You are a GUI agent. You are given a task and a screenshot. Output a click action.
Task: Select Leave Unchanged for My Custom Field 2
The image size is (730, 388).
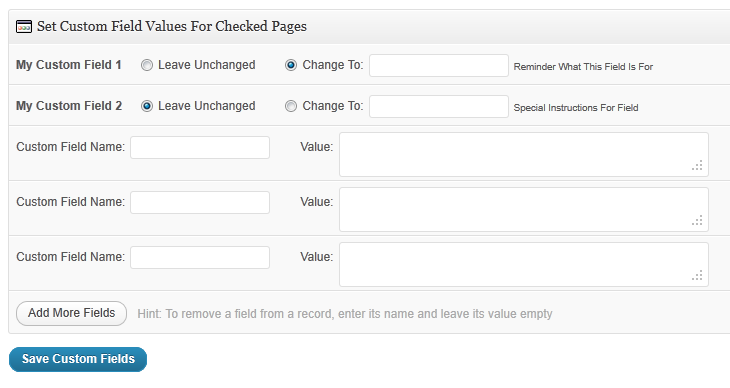pos(147,106)
